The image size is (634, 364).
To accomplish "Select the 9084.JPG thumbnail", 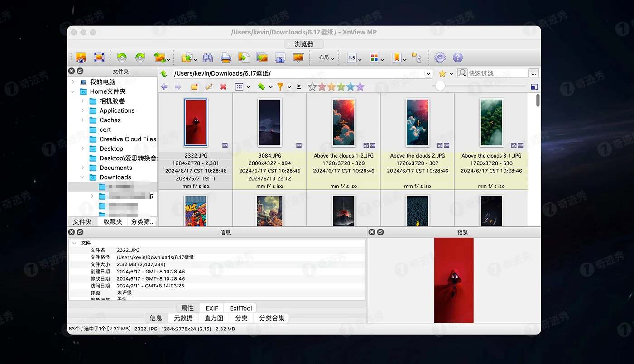I will 269,122.
